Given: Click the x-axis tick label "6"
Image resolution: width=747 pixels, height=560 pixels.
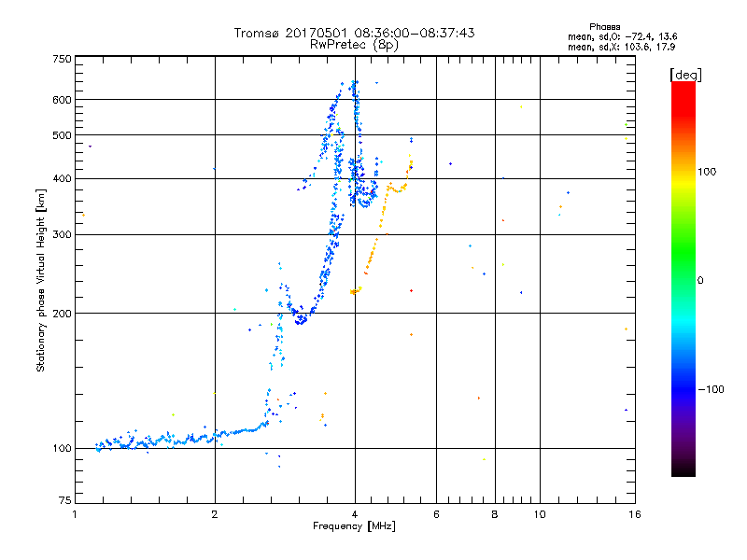Looking at the screenshot, I should pyautogui.click(x=436, y=514).
